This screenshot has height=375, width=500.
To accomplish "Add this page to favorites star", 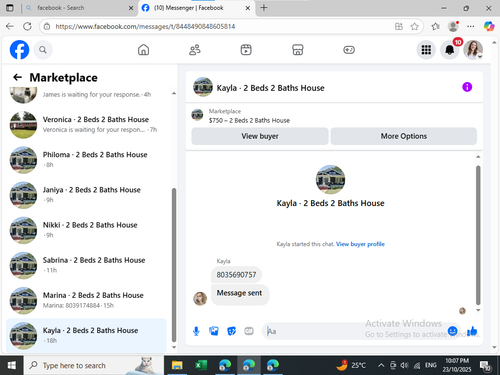I will (x=414, y=26).
